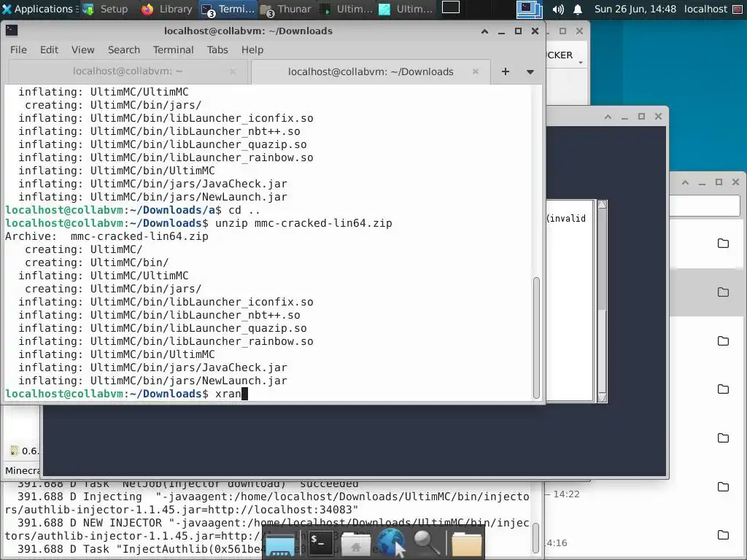Click the terminal's vertical scrollbar thumb
The height and width of the screenshot is (560, 747).
coord(536,338)
